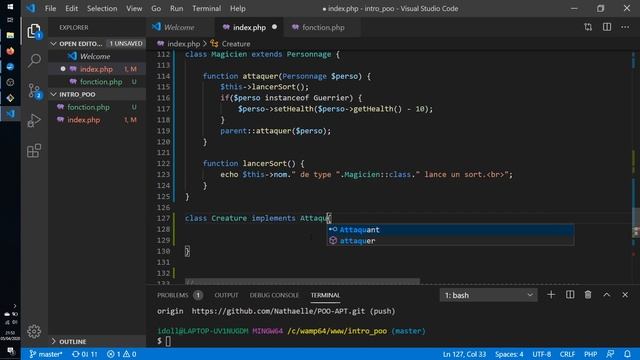Viewport: 640px width, 360px height.
Task: Open Manage settings gear icon
Action: 34,331
